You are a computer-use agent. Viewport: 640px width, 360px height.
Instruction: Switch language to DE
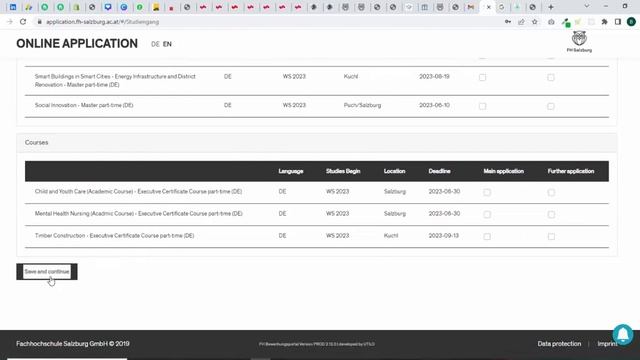click(x=155, y=44)
